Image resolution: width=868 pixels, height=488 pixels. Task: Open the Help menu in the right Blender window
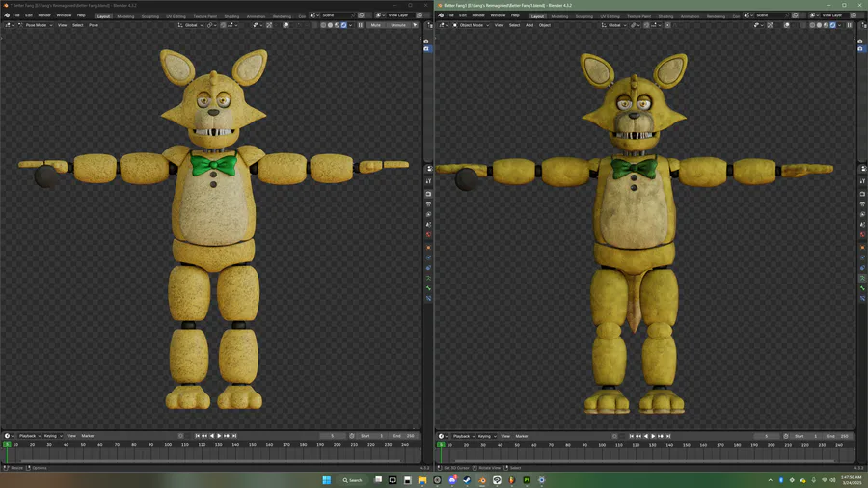[x=515, y=15]
